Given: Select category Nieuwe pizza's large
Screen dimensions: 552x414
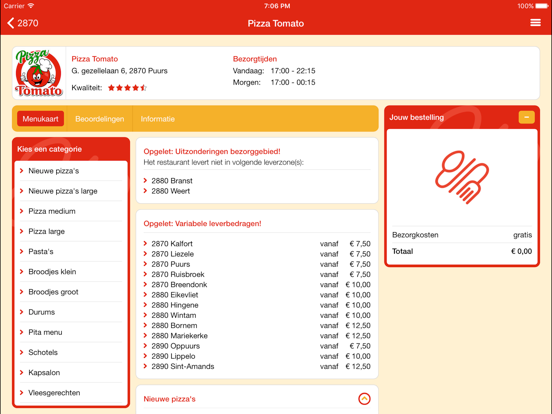Looking at the screenshot, I should tap(71, 191).
